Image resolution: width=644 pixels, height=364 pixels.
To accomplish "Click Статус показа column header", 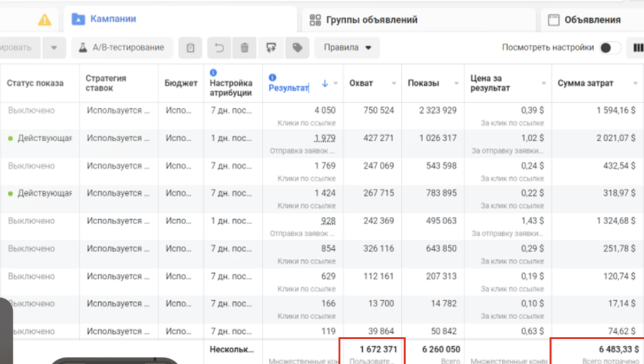I will point(35,83).
